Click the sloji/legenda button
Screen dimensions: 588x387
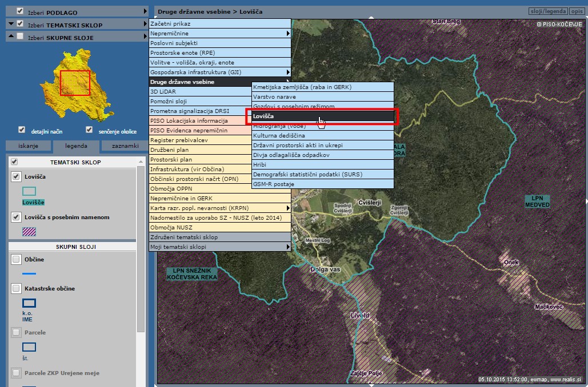pyautogui.click(x=548, y=11)
